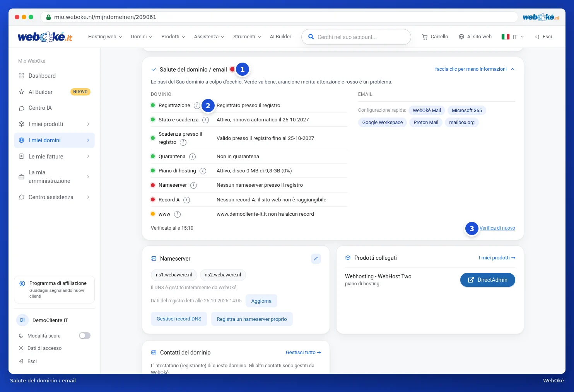Open the Domini dropdown menu
Screen dimensions: 574x392
point(142,37)
